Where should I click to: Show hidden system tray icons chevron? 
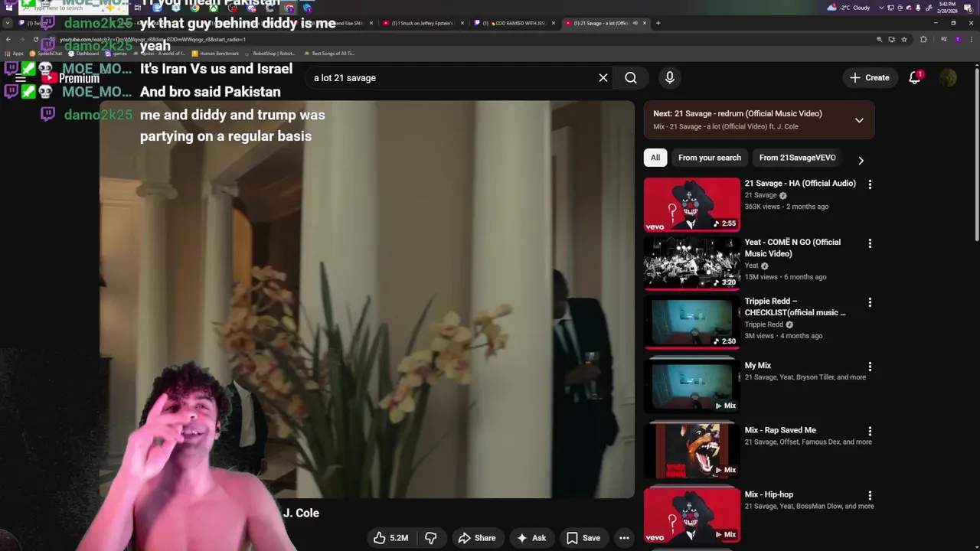coord(880,8)
